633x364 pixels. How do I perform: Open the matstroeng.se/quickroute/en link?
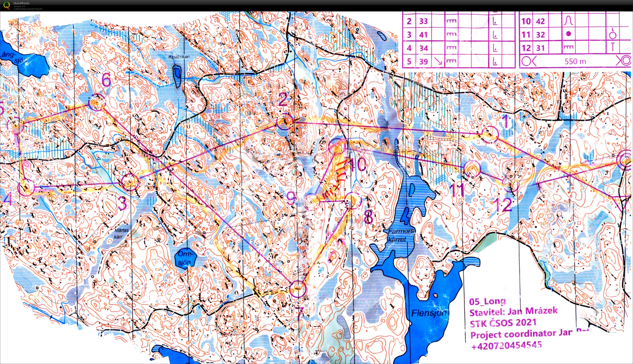click(28, 9)
